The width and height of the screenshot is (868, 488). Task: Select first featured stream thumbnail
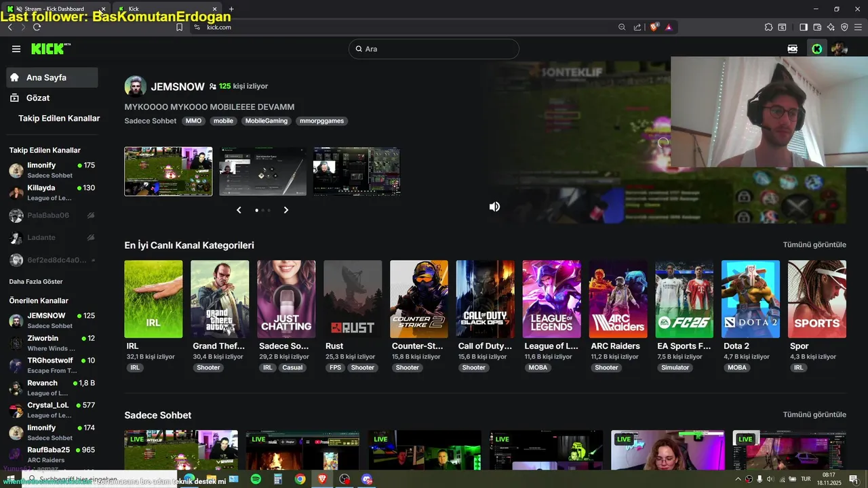(x=168, y=171)
